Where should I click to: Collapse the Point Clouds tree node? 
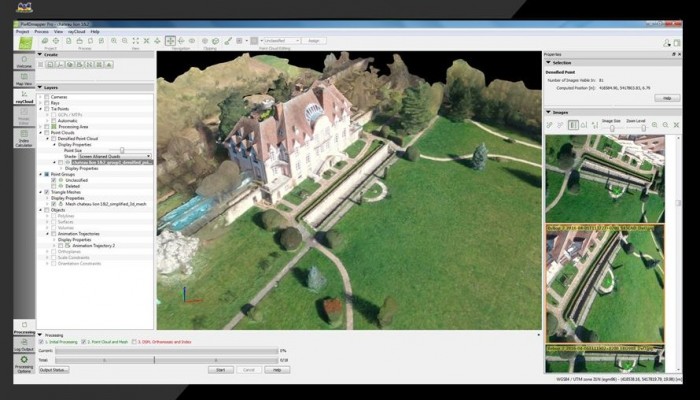click(41, 133)
